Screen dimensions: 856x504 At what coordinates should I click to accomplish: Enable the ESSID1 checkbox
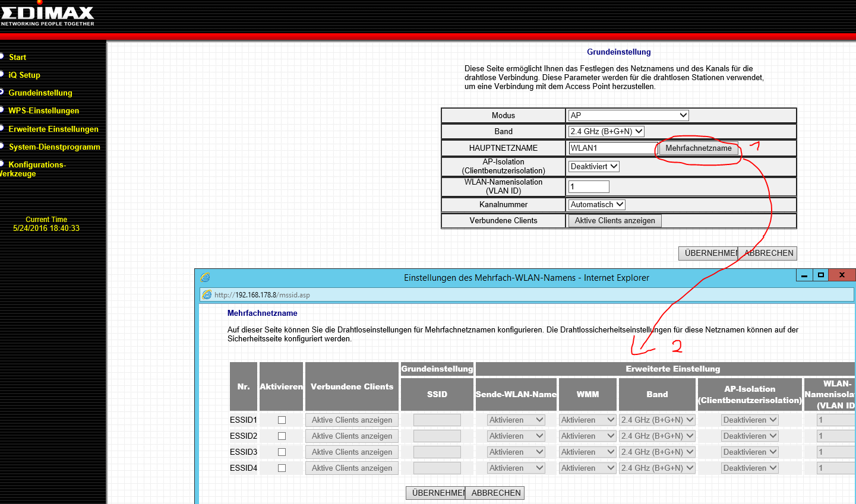tap(282, 420)
